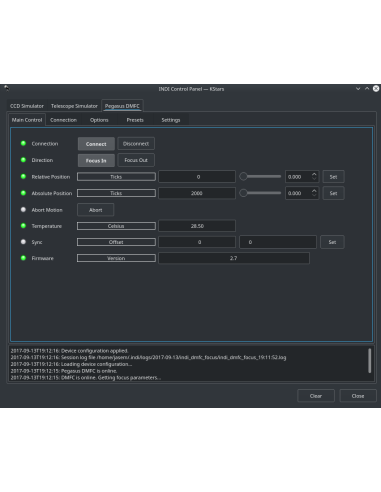Toggle the Connect button

96,144
